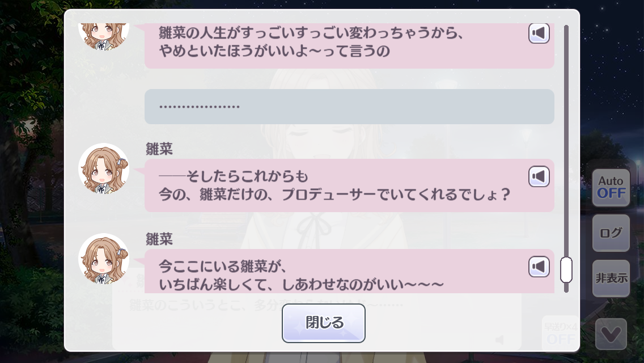Click the 雛菜 name label above そしたらこれからも

[159, 149]
